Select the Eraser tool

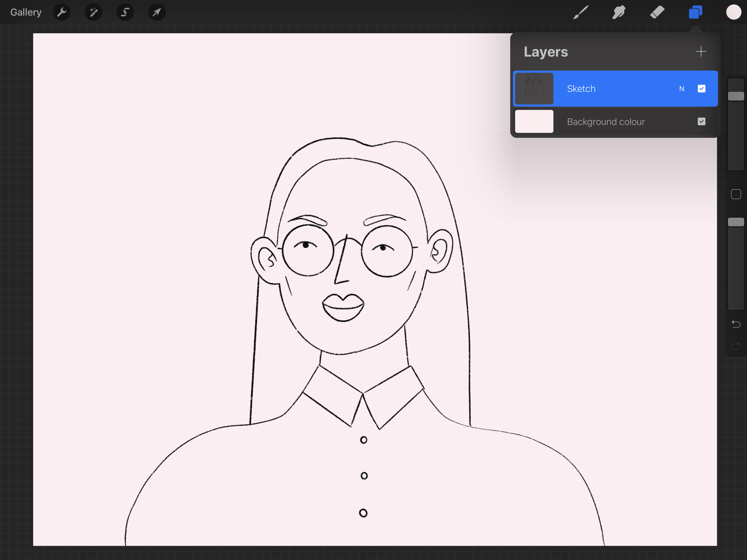657,13
